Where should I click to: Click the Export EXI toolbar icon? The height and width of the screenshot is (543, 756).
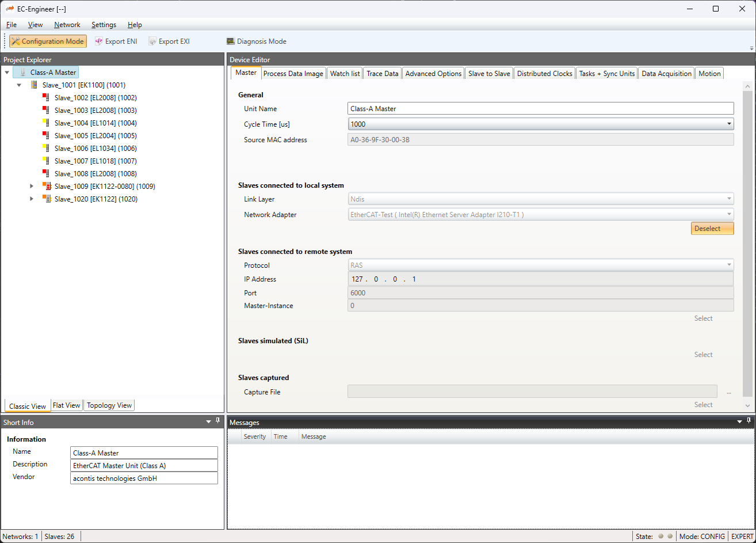pyautogui.click(x=152, y=41)
